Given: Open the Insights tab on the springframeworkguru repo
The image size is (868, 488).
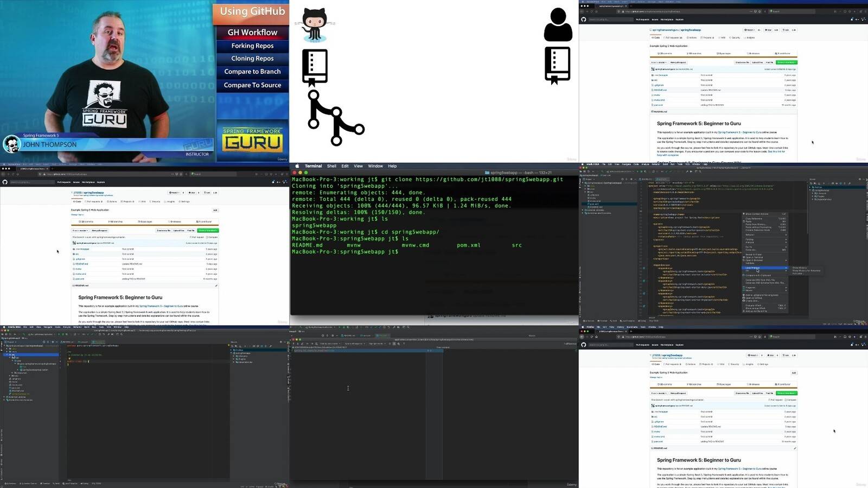Looking at the screenshot, I should tap(750, 38).
